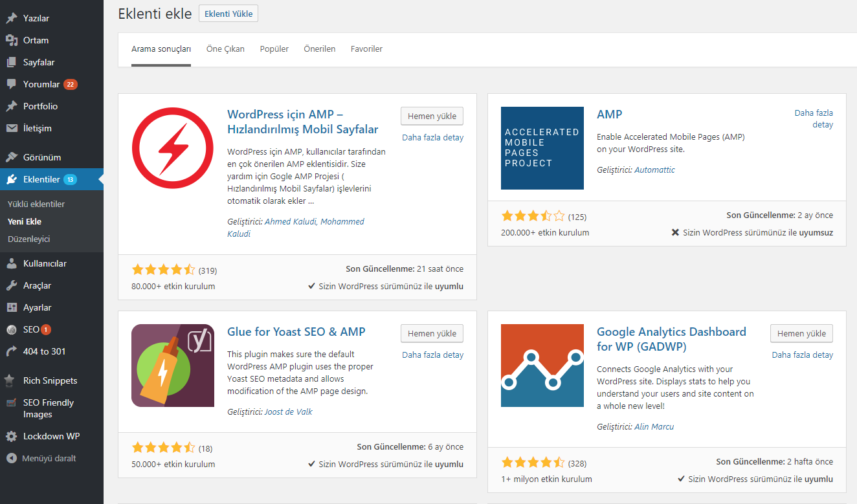The height and width of the screenshot is (504, 857).
Task: Click the "200.000+ etkin kurulum" text
Action: [545, 233]
